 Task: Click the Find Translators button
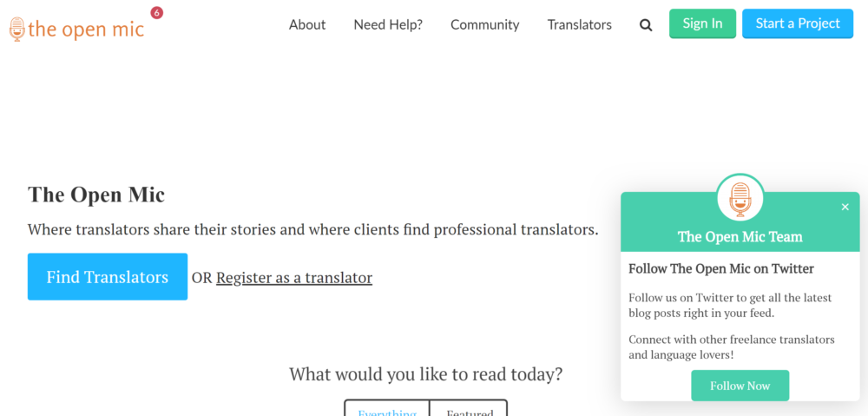(x=108, y=277)
